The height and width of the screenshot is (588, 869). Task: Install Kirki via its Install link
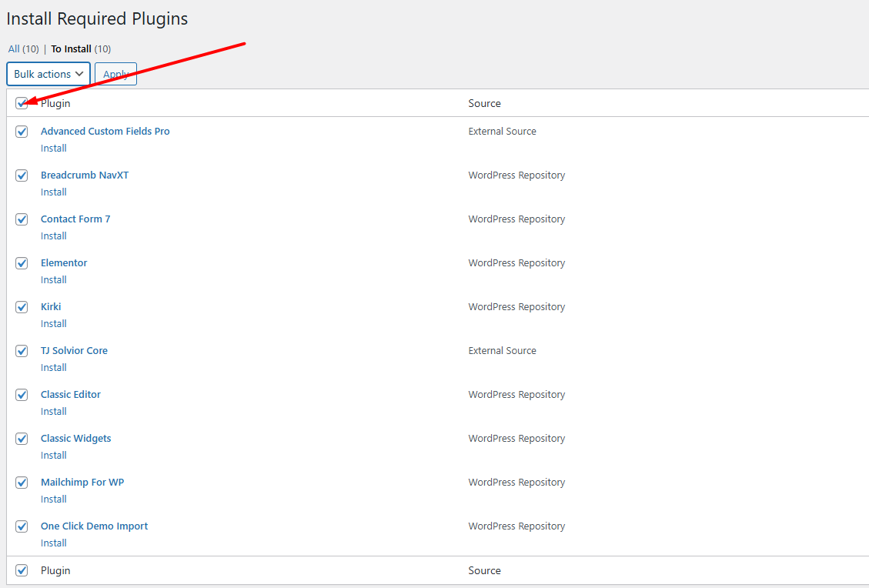tap(54, 324)
